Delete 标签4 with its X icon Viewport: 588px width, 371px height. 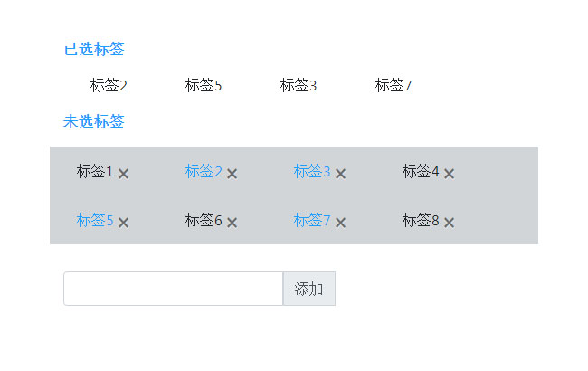(x=450, y=174)
